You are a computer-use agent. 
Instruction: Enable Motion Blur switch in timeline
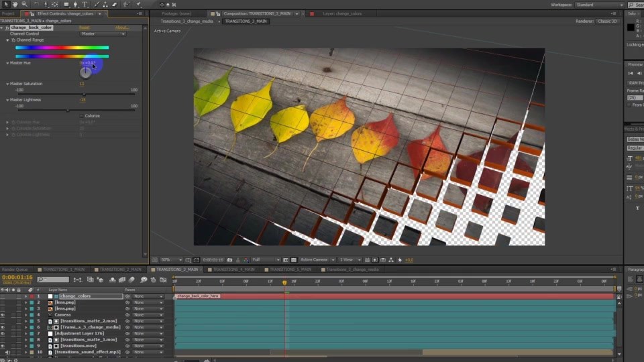tap(132, 280)
